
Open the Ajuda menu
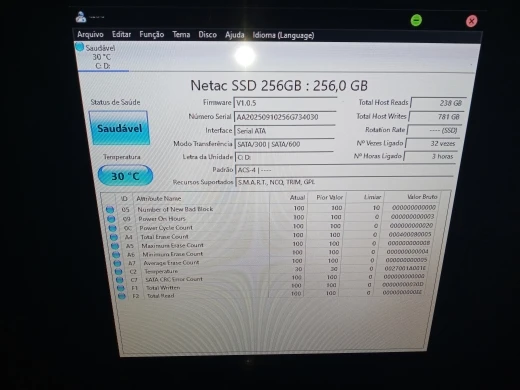tap(235, 35)
